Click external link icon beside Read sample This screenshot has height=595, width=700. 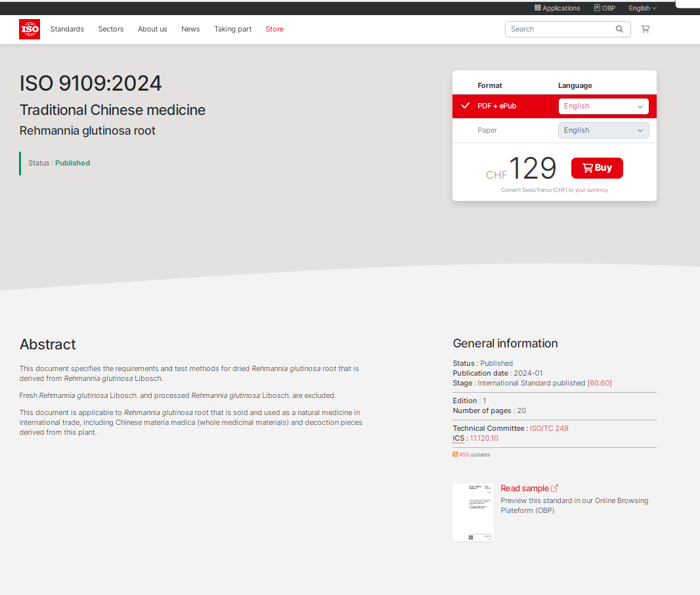554,488
